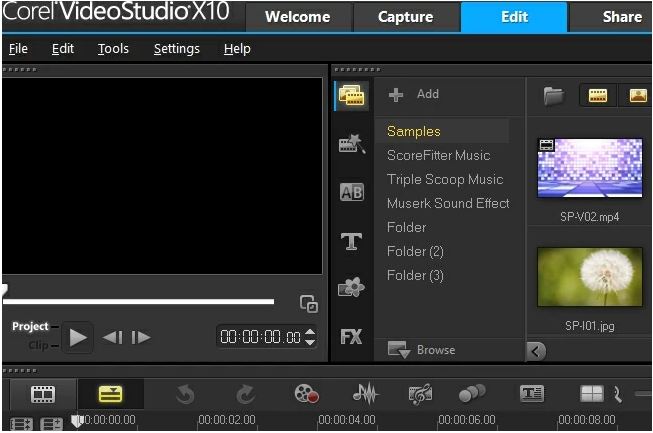Image resolution: width=653 pixels, height=433 pixels.
Task: Select Muserk Sound Effect folder
Action: click(x=448, y=203)
